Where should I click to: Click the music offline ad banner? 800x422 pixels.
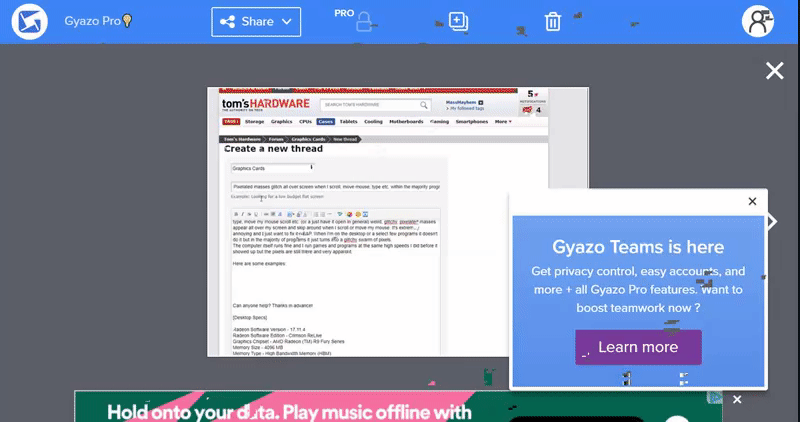[x=398, y=407]
